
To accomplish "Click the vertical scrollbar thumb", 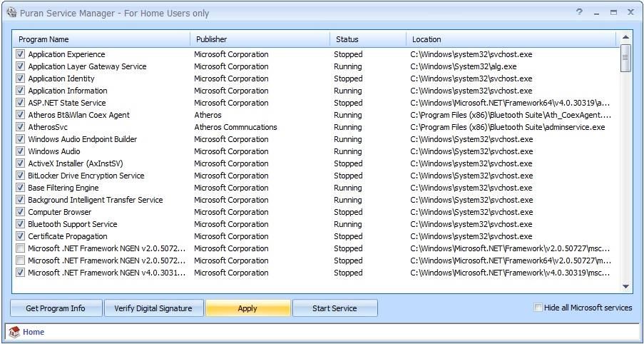I will click(x=625, y=58).
